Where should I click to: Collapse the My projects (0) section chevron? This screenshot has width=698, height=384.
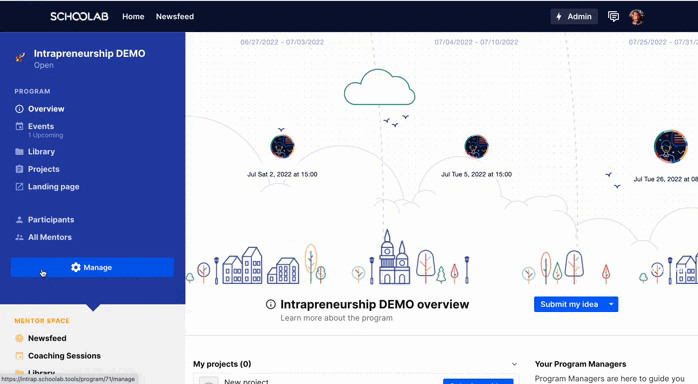(514, 364)
